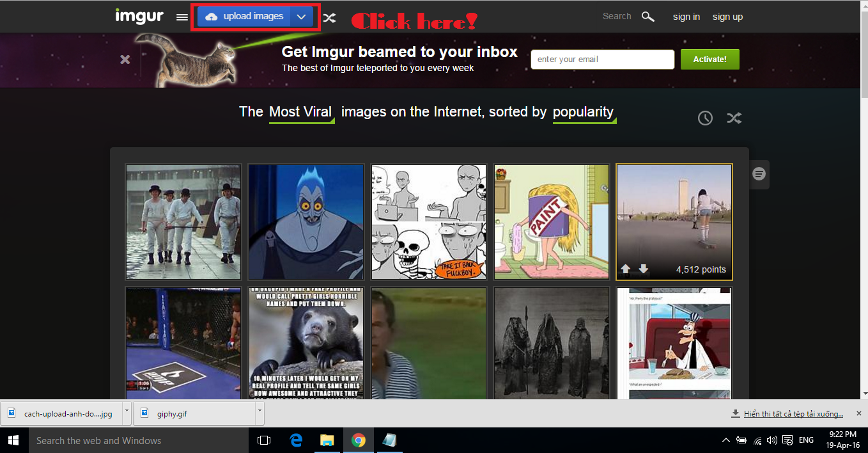Click the comment bubble icon on right
Screen dimensions: 868x453
pyautogui.click(x=759, y=174)
